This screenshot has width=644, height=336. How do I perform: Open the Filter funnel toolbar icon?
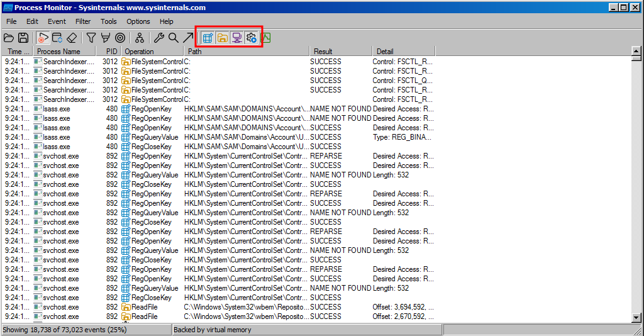[x=91, y=38]
